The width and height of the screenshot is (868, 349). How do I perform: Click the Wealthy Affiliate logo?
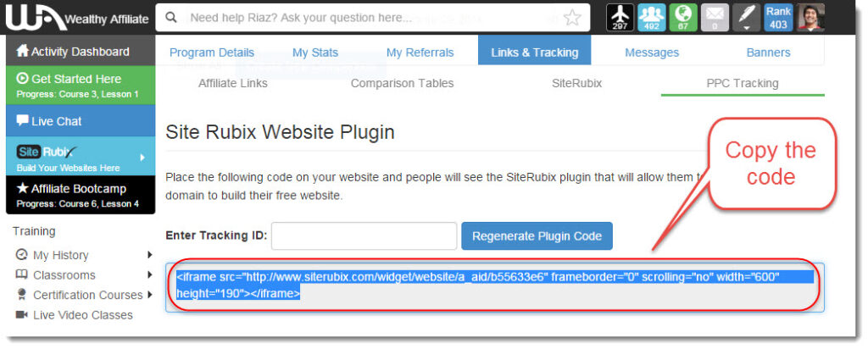[x=77, y=18]
